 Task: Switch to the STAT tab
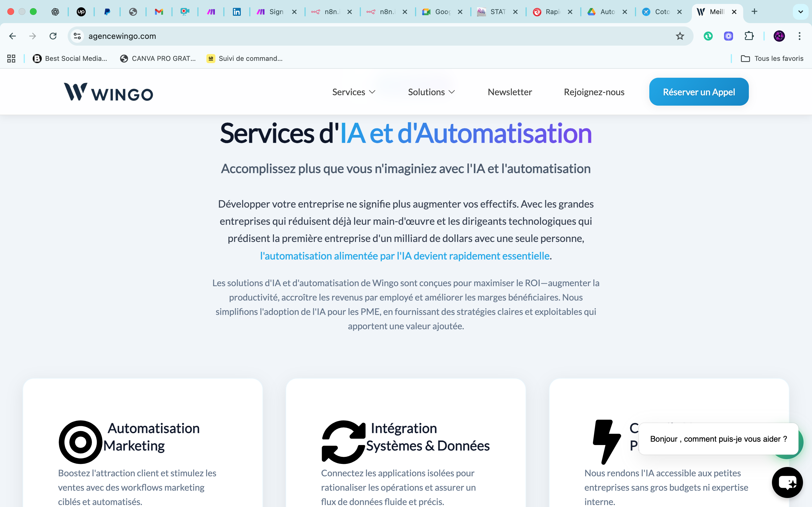[x=493, y=12]
